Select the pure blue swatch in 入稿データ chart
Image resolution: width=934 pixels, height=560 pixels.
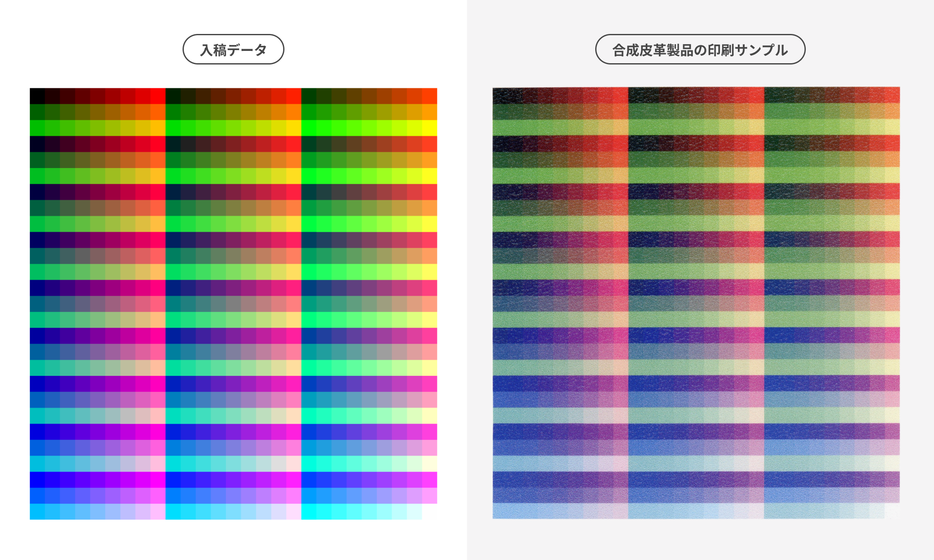tap(37, 479)
